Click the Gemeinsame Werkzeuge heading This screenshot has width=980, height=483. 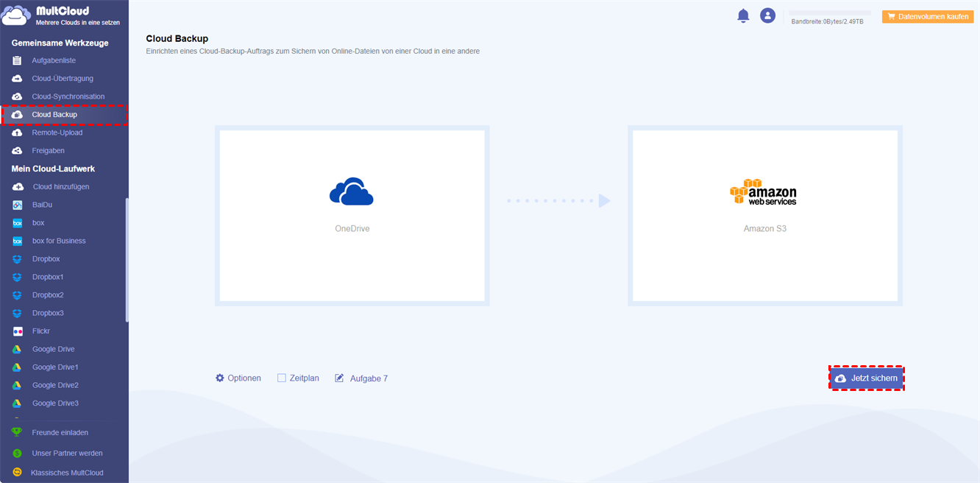pyautogui.click(x=60, y=43)
